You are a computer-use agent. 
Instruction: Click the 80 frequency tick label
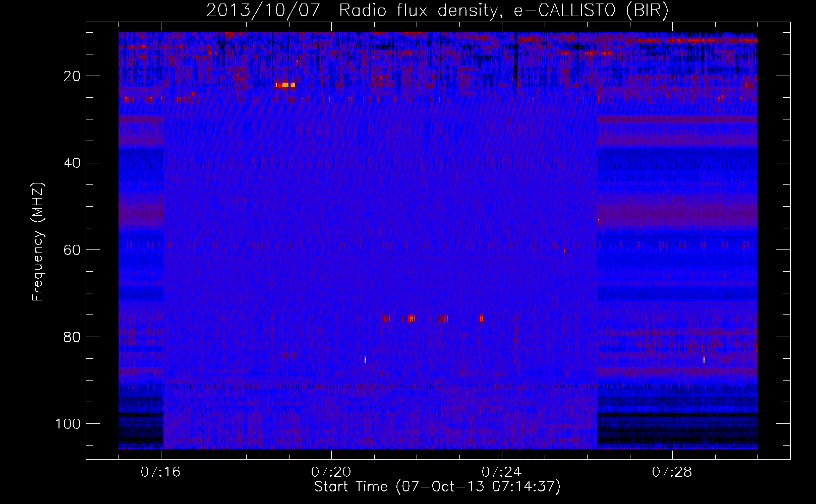(72, 337)
